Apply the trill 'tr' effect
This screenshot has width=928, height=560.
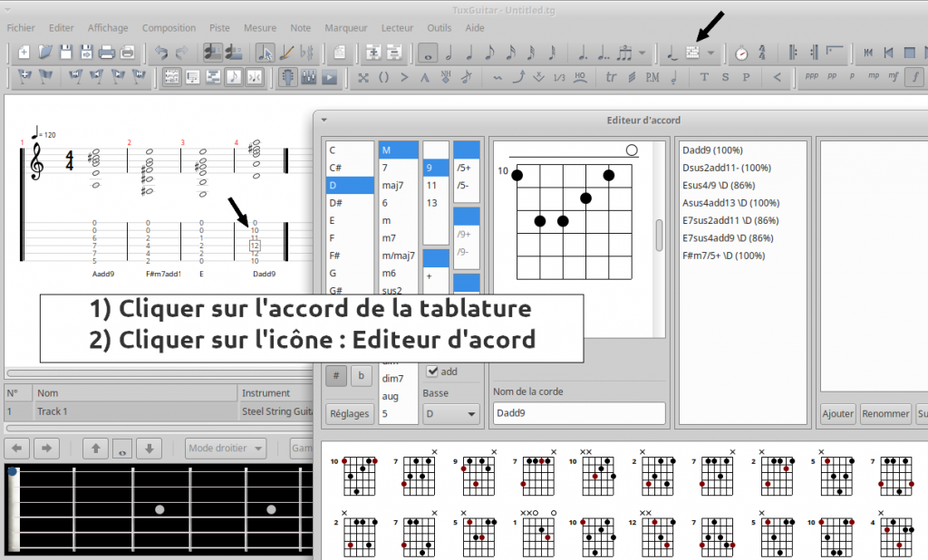coord(610,78)
